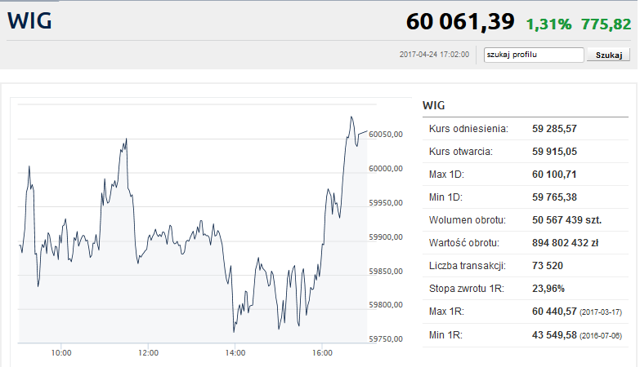Click the 60050,00 price axis label
The width and height of the screenshot is (640, 367).
pyautogui.click(x=386, y=134)
